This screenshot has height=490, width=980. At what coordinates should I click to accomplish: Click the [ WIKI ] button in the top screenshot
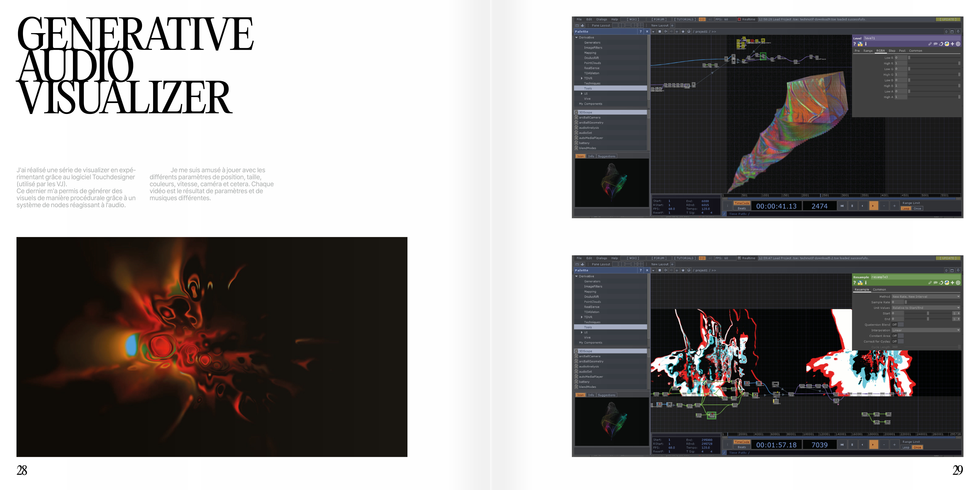(x=633, y=19)
